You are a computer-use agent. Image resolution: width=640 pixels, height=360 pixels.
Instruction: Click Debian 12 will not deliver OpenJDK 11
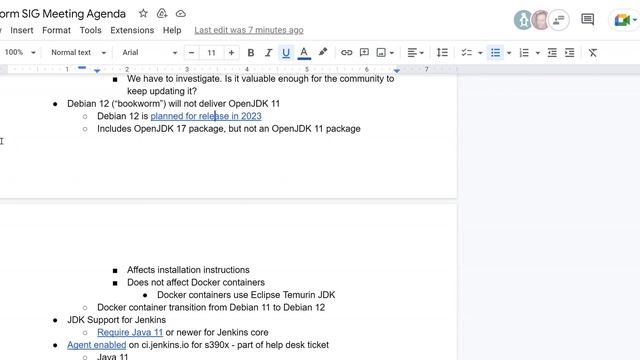point(173,104)
